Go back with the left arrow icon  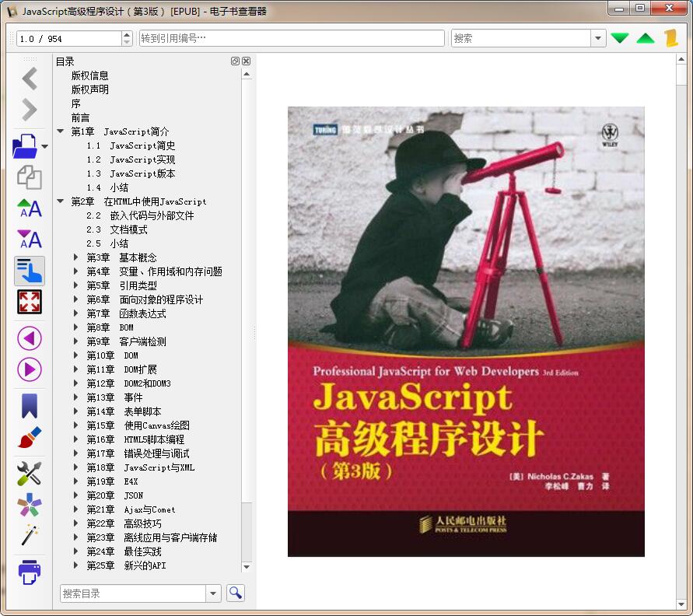[x=30, y=79]
